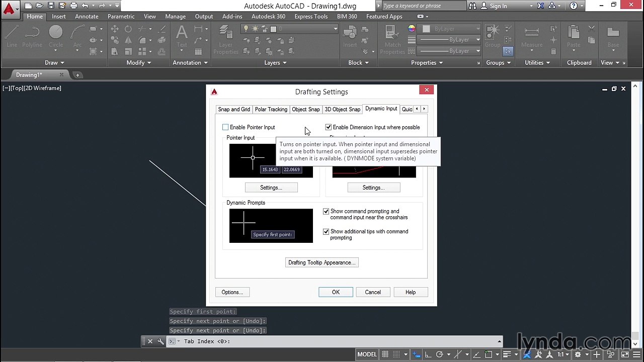Click the Group icon
This screenshot has height=362, width=644.
click(493, 36)
